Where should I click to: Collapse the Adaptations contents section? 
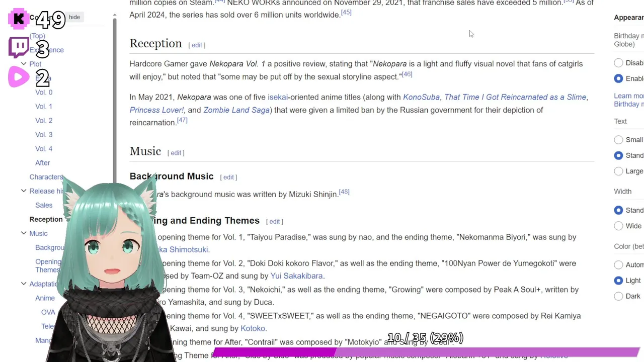coord(24,284)
